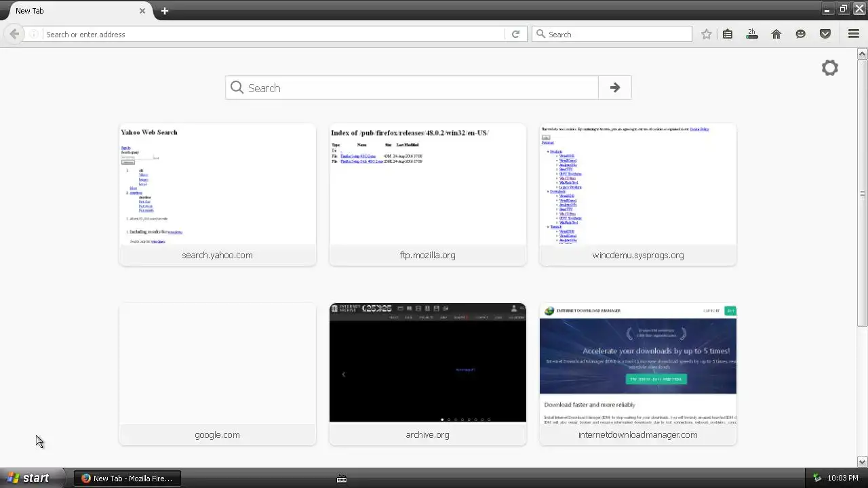The height and width of the screenshot is (488, 868).
Task: Open the internetdownloadmanager.com tile
Action: coord(638,374)
